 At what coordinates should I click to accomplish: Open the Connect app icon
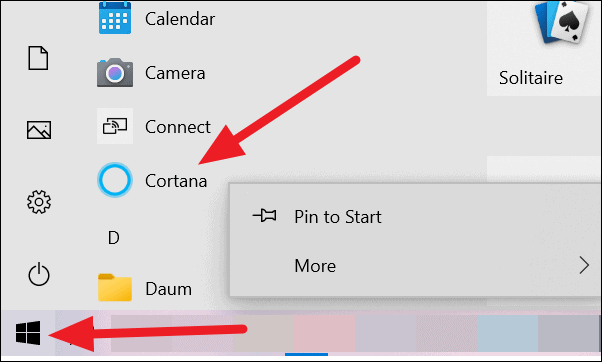pos(115,126)
